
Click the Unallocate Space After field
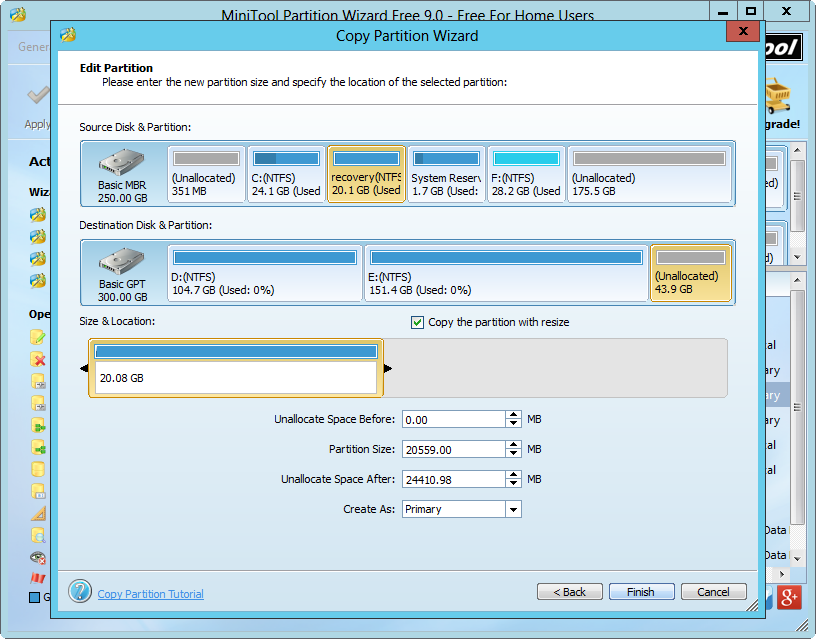(453, 479)
